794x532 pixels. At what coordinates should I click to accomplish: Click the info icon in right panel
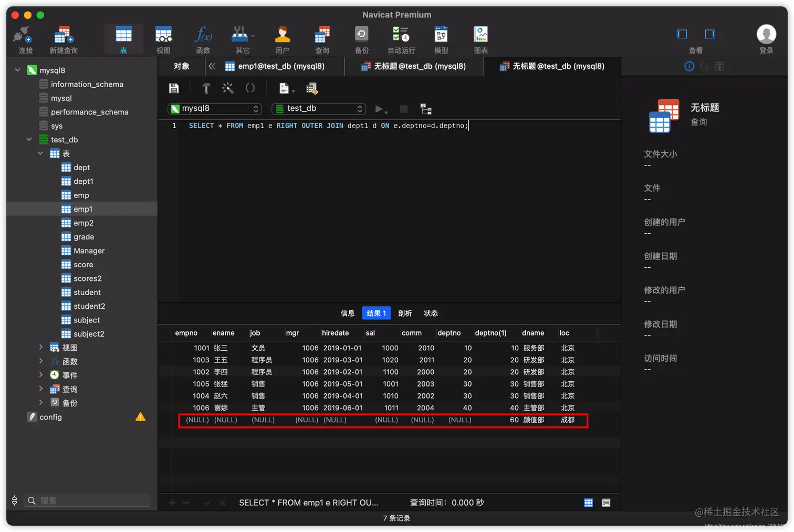pos(689,66)
